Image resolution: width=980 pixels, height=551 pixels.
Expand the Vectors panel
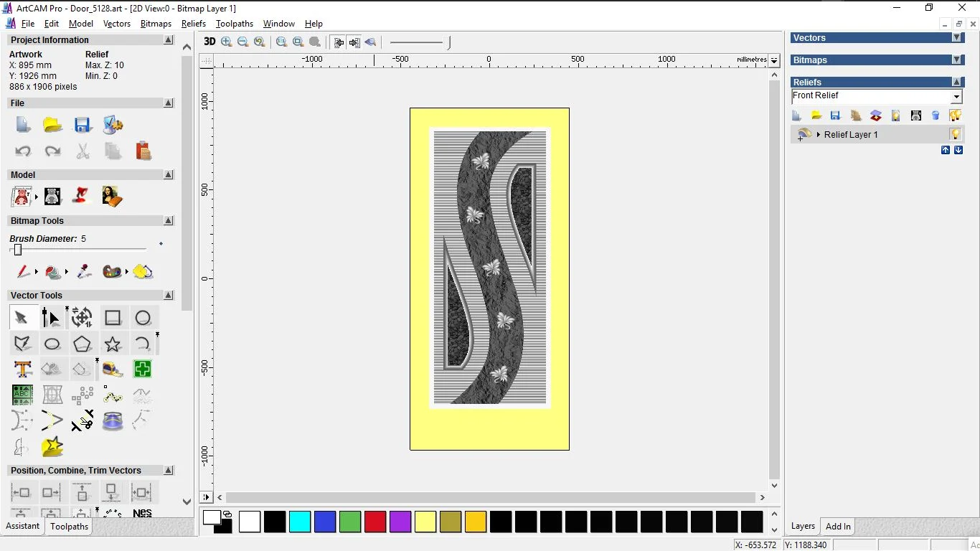(956, 38)
